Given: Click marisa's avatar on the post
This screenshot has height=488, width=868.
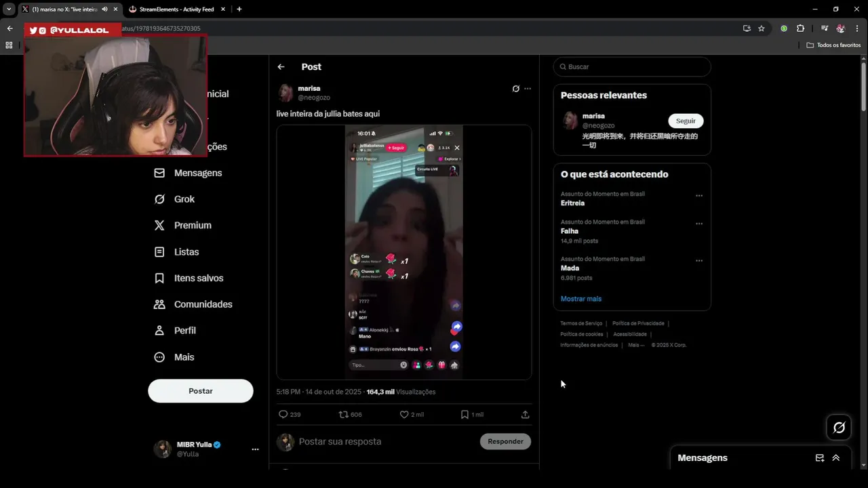Looking at the screenshot, I should (285, 93).
